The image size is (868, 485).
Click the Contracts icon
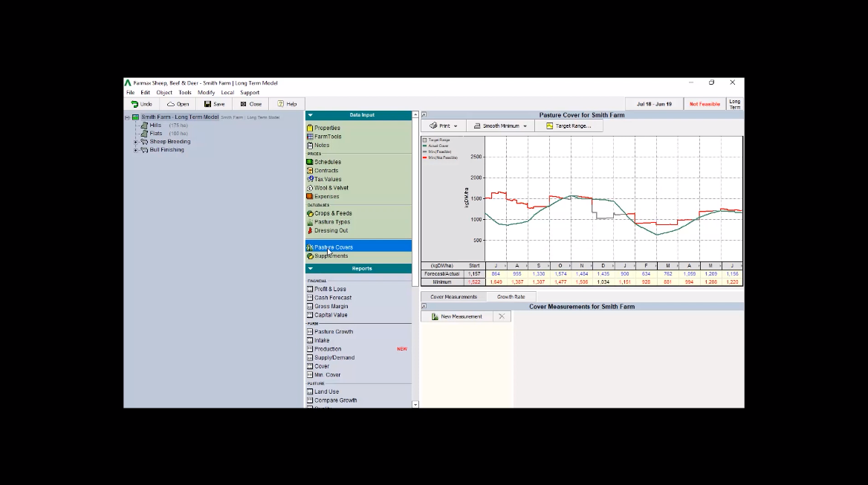pyautogui.click(x=310, y=171)
